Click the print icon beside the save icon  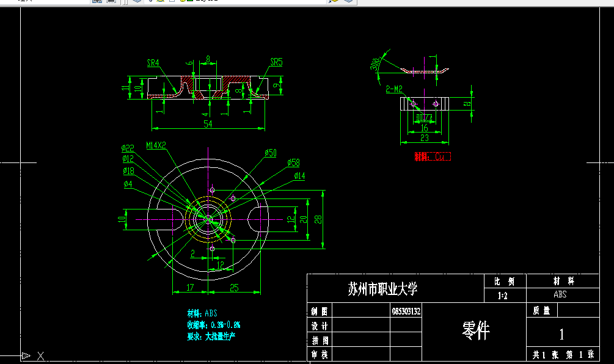(111, 2)
